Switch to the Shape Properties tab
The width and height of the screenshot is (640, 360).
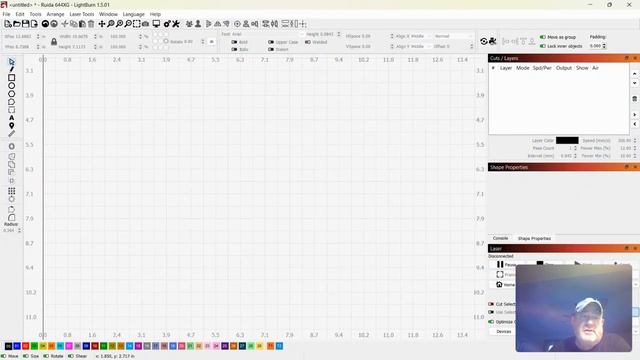pyautogui.click(x=534, y=238)
